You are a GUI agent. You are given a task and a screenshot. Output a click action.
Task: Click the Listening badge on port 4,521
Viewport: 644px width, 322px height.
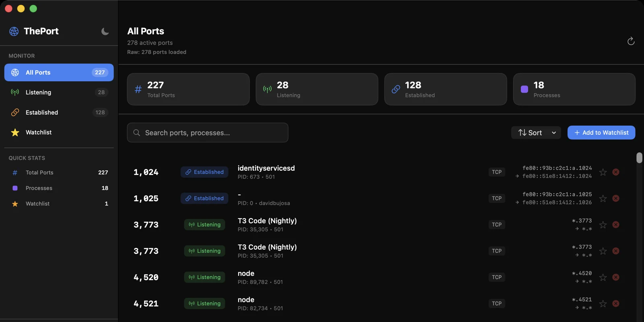[204, 303]
